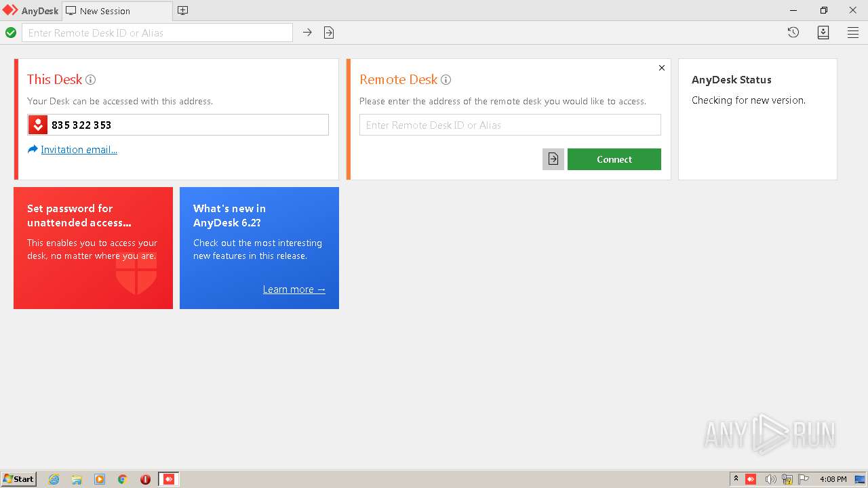Click the green Connect button
This screenshot has height=488, width=868.
pyautogui.click(x=614, y=159)
